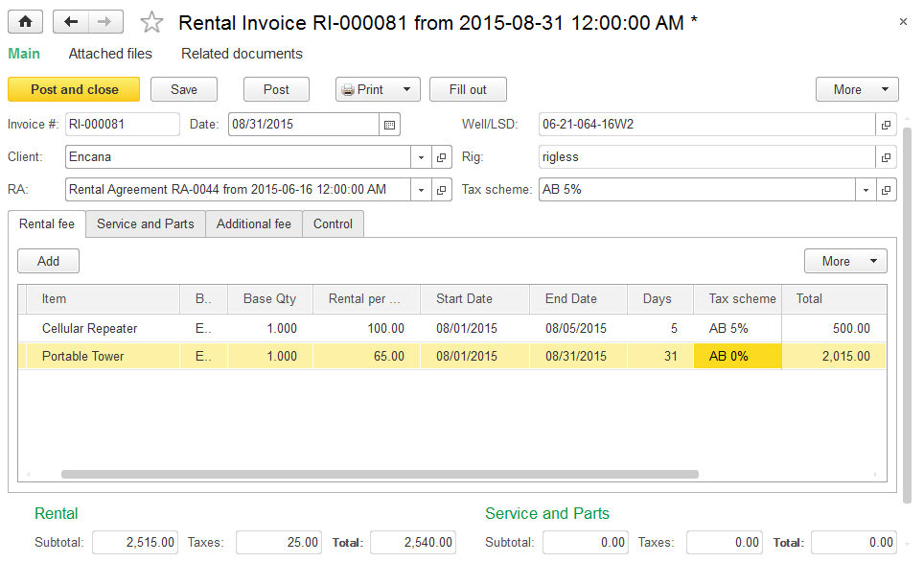Screen dimensions: 924x563
Task: Open Well/LSD record via open icon
Action: click(887, 125)
